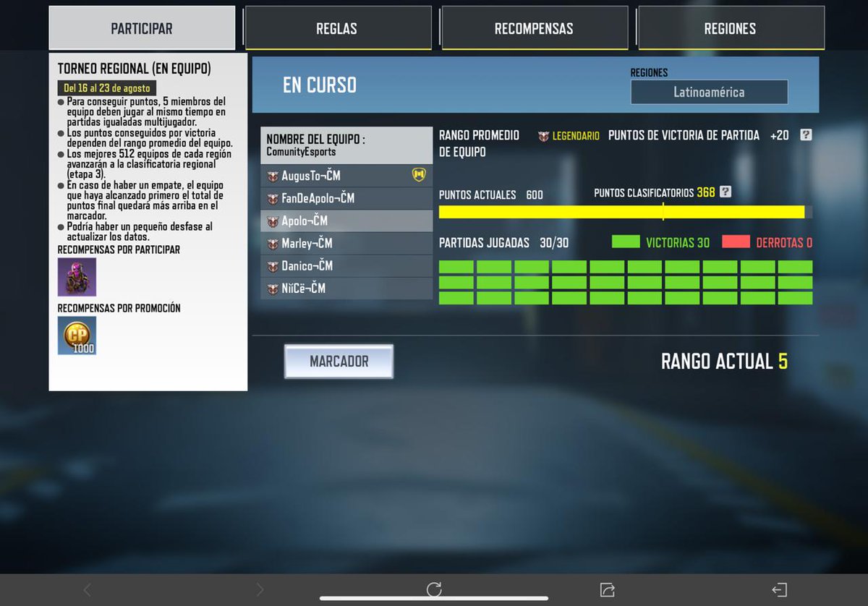The height and width of the screenshot is (606, 868).
Task: Click rank emblem beside Apolo¬ČM
Action: point(273,221)
